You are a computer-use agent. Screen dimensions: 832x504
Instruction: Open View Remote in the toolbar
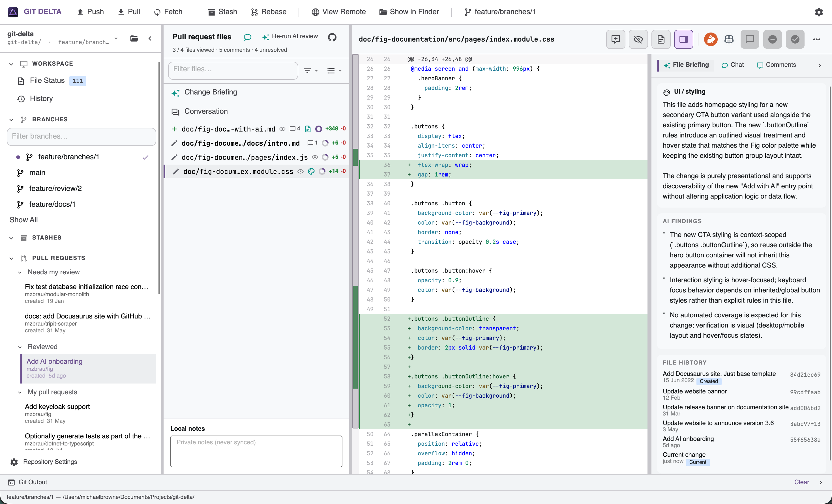point(339,12)
